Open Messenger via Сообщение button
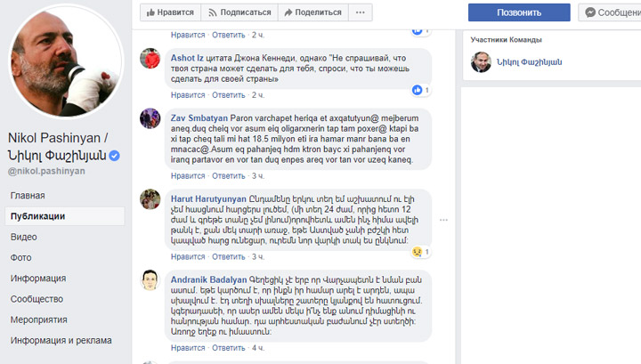The height and width of the screenshot is (364, 641). pyautogui.click(x=610, y=12)
